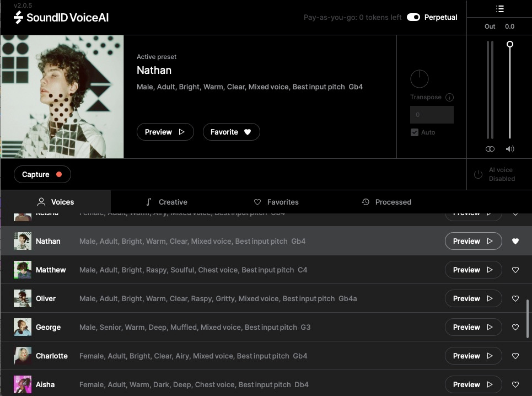
Task: Unfavorite Nathan with the filled heart
Action: [515, 241]
